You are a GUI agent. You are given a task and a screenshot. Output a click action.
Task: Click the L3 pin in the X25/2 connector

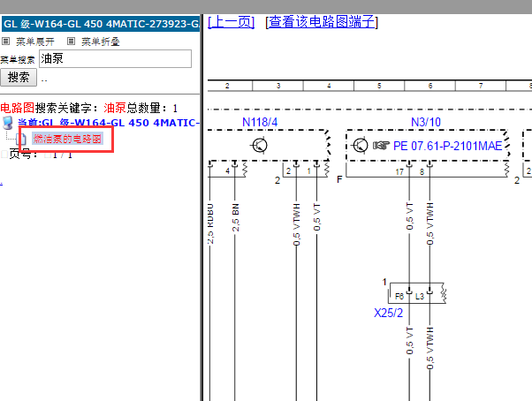pyautogui.click(x=420, y=297)
